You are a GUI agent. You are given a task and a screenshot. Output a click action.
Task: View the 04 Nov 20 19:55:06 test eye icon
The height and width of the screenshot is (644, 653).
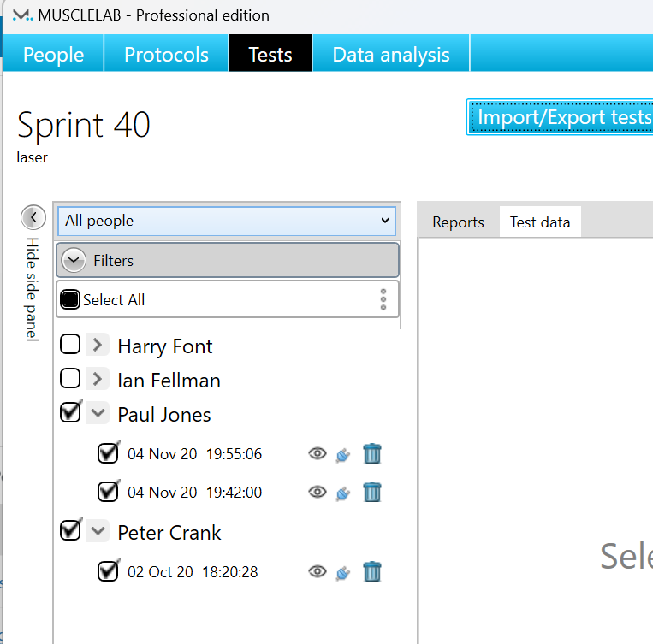pyautogui.click(x=318, y=453)
